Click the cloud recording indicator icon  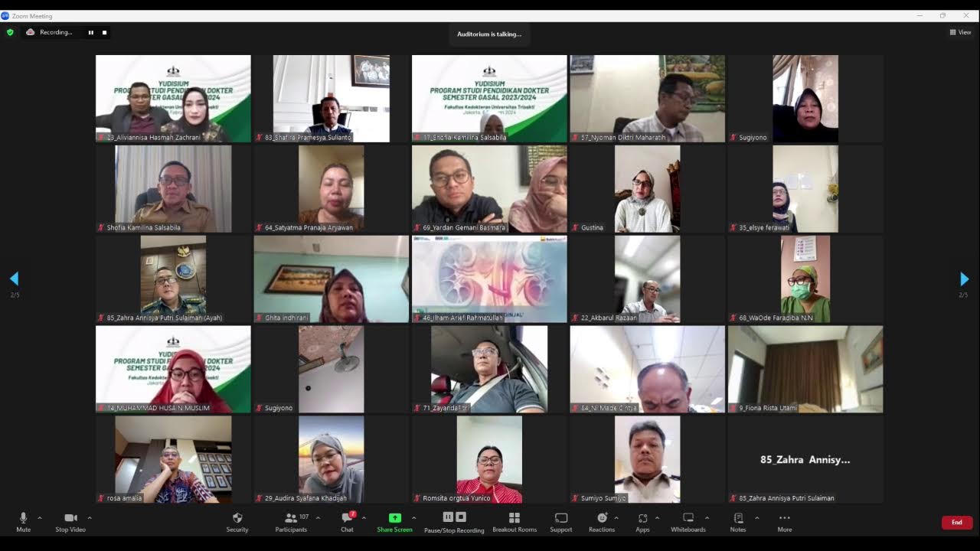point(31,32)
